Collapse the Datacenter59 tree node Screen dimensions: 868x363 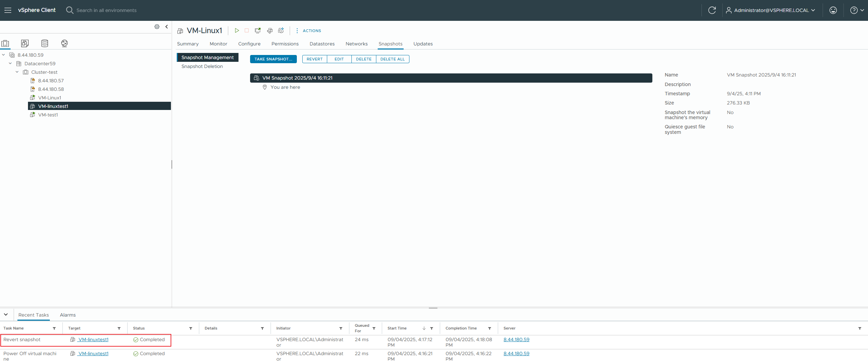point(10,64)
